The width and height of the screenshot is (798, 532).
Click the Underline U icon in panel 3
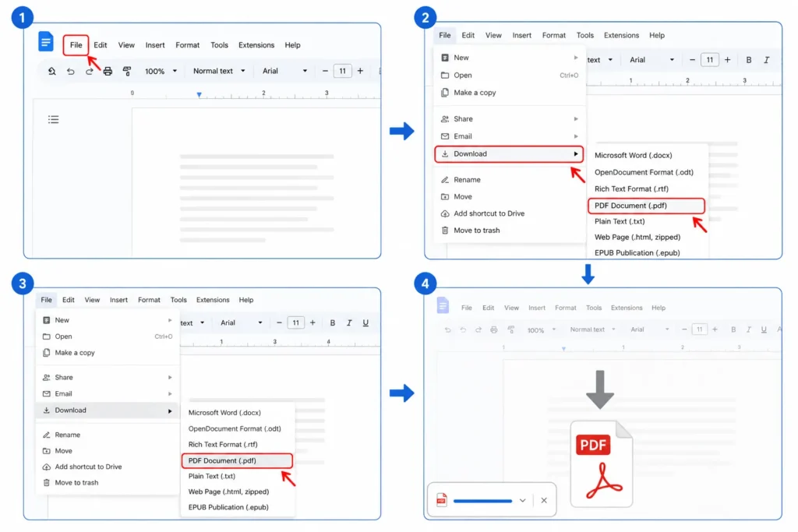point(365,323)
